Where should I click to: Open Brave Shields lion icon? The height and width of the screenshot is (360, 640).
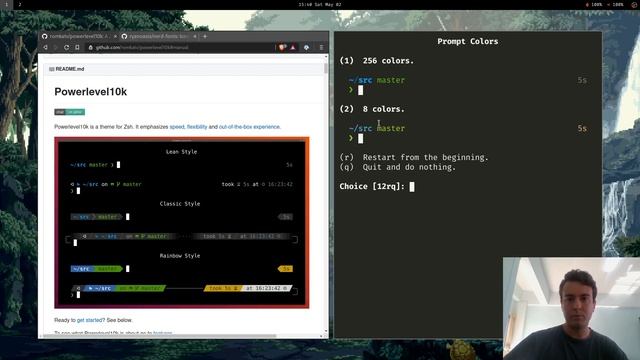tap(282, 47)
